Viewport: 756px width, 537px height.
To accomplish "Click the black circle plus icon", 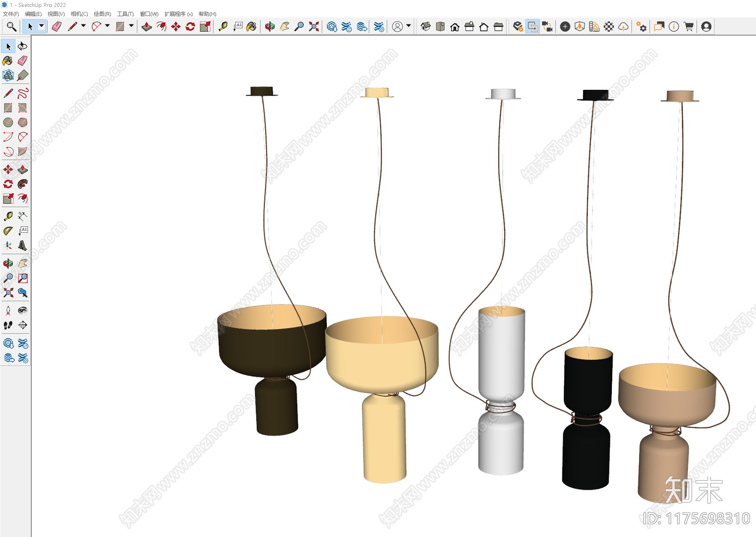I will click(565, 26).
